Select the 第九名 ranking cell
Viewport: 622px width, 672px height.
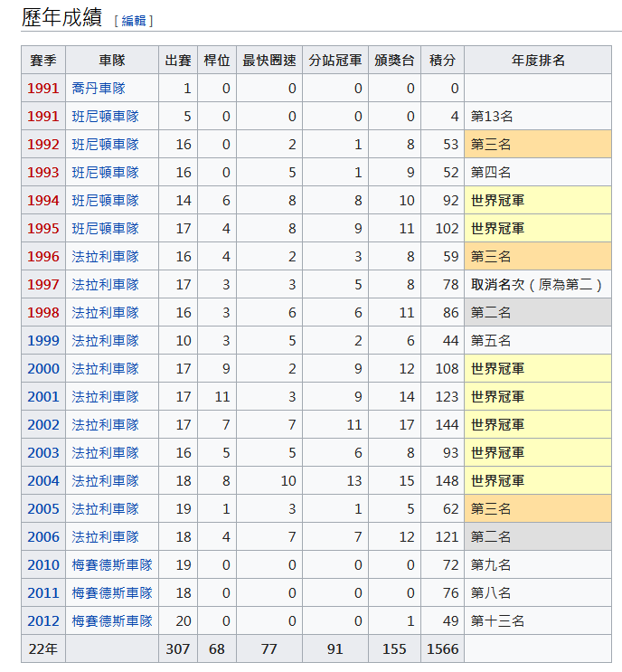click(x=538, y=565)
